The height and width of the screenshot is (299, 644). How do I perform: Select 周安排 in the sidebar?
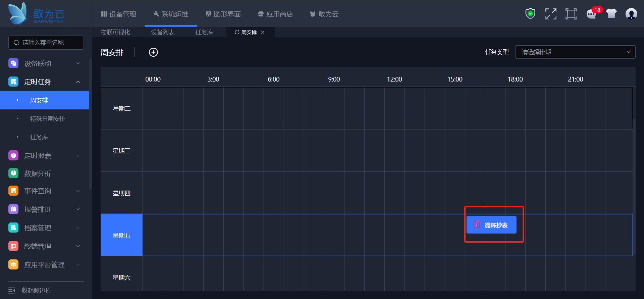[x=44, y=100]
